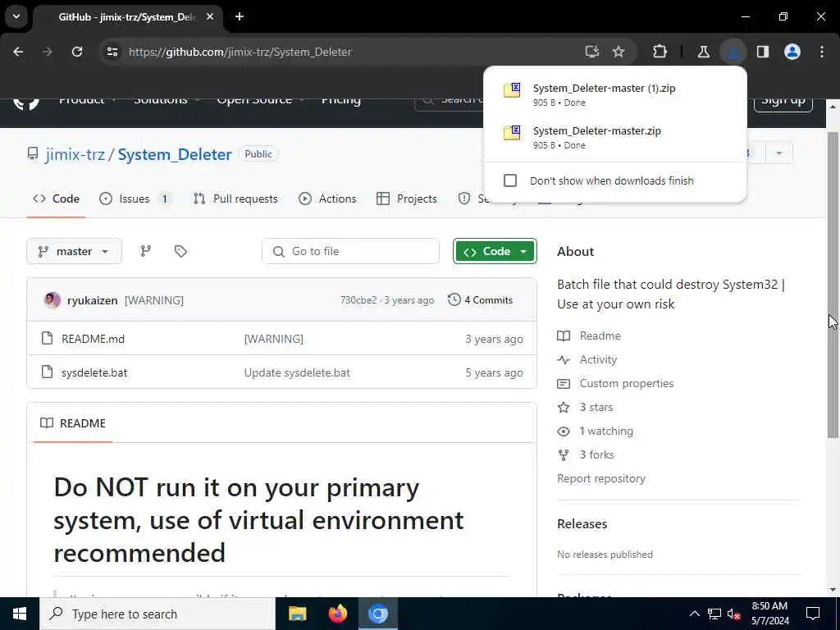Open the browser side panel
Screen dimensions: 840x630
pos(763,52)
